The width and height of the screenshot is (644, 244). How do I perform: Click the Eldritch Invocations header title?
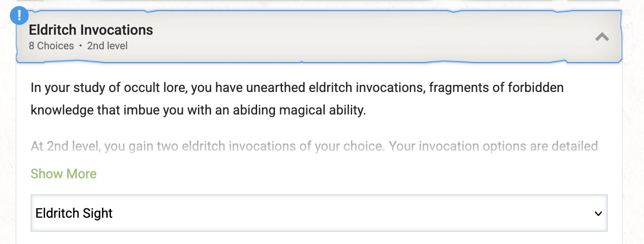91,30
